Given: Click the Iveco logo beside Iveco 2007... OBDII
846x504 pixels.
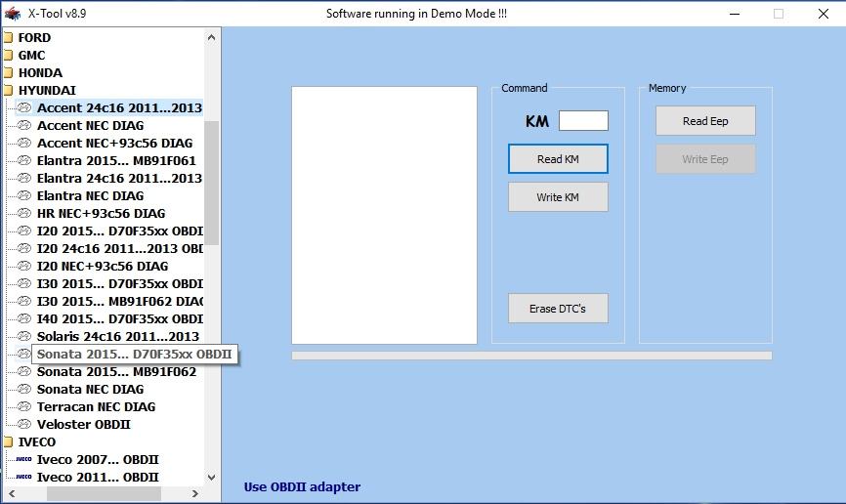Looking at the screenshot, I should [23, 460].
